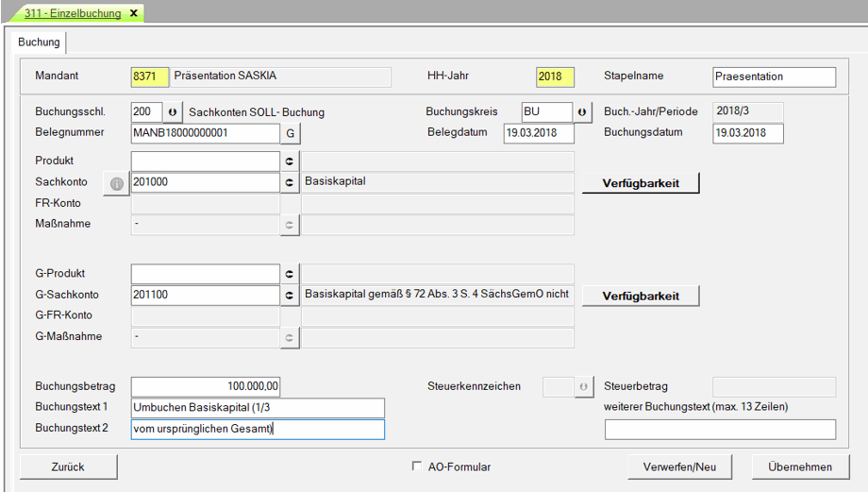Select the Buchung tab
This screenshot has width=868, height=492.
pyautogui.click(x=39, y=42)
